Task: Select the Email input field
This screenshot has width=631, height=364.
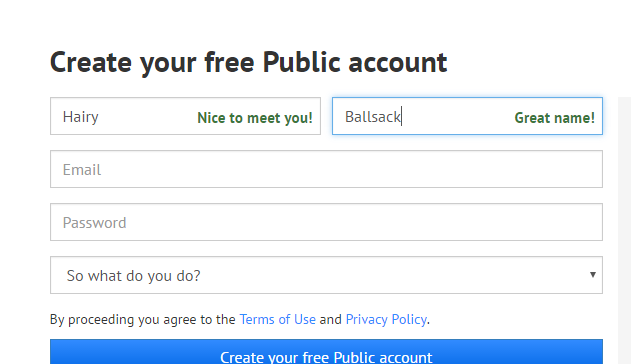Action: 326,169
